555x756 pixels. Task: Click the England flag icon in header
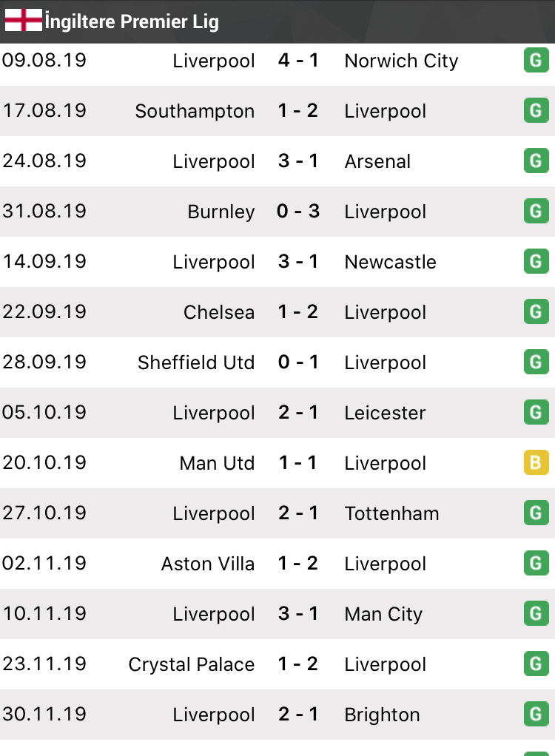[x=24, y=21]
